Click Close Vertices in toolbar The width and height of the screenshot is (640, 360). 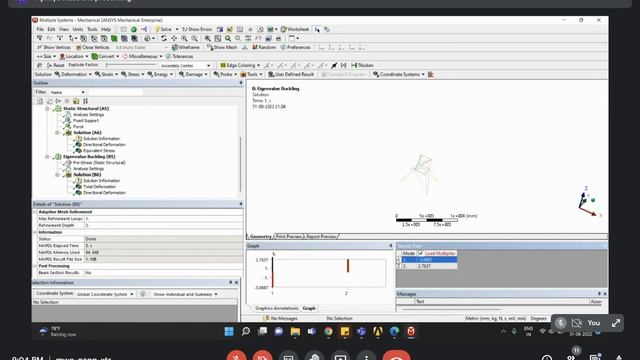(x=93, y=47)
